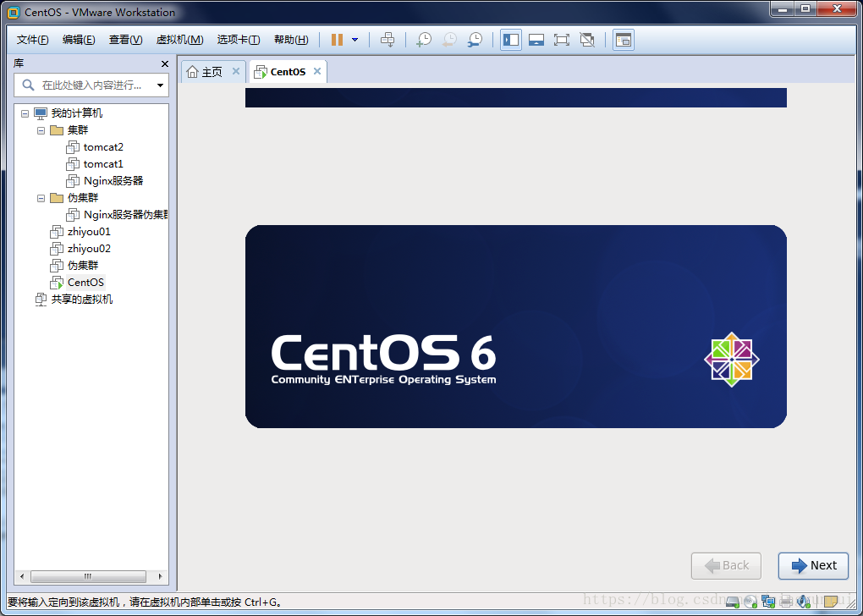This screenshot has width=863, height=616.
Task: Enter full screen mode
Action: [562, 40]
